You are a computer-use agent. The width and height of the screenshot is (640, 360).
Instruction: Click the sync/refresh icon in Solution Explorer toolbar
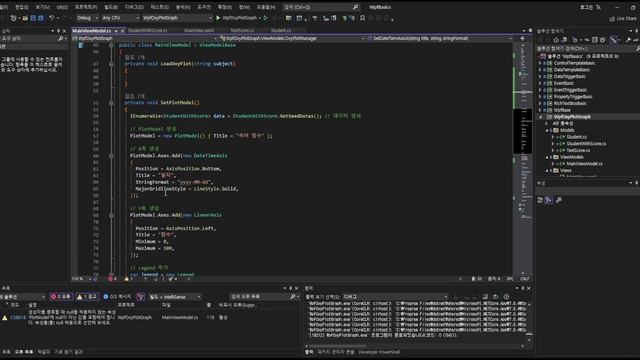[x=587, y=40]
